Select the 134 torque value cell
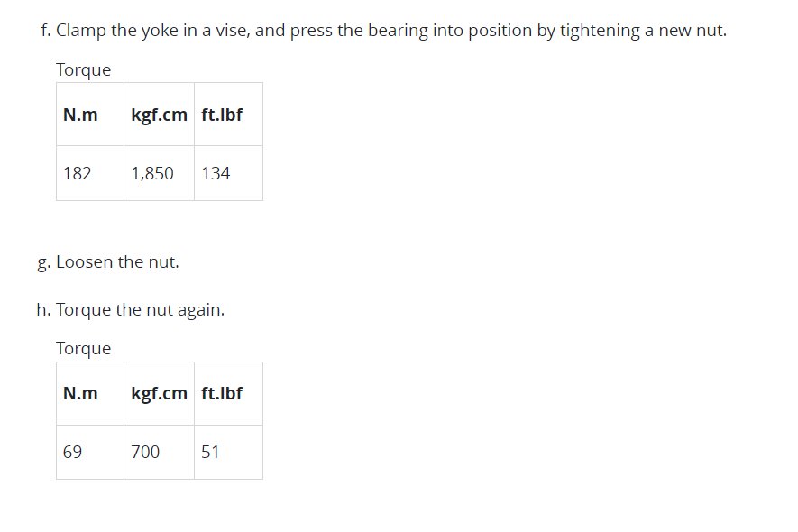 point(228,173)
